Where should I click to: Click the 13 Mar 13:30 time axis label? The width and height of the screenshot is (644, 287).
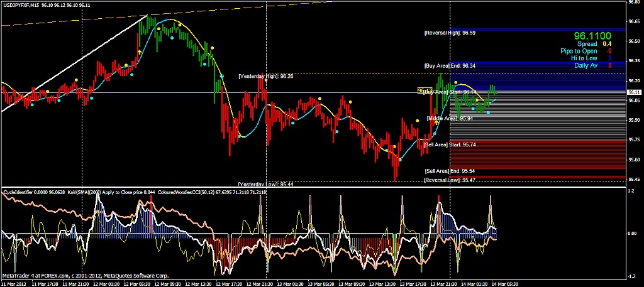pyautogui.click(x=381, y=284)
